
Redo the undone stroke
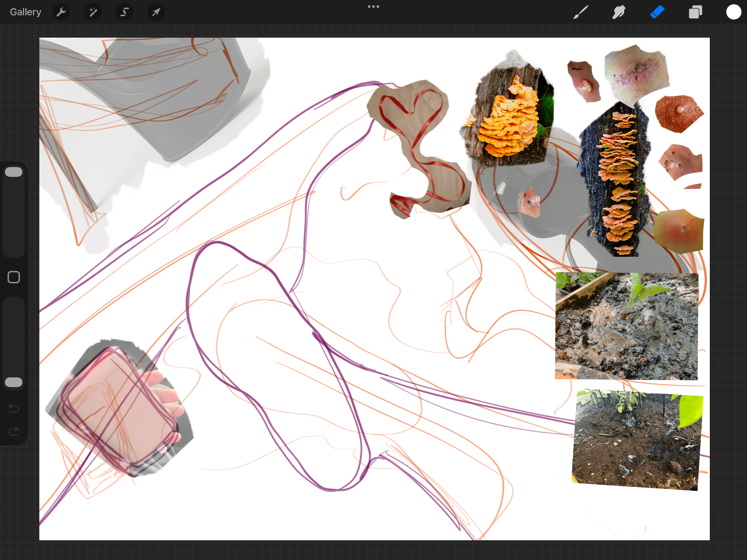tap(13, 431)
